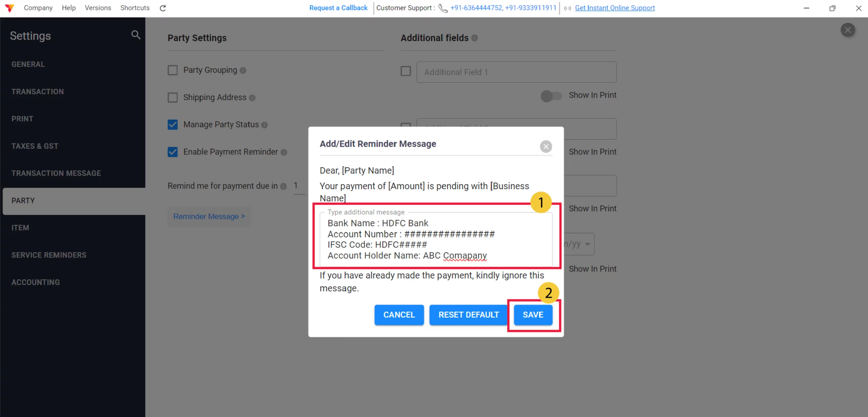Click the RESET DEFAULT button

(468, 315)
